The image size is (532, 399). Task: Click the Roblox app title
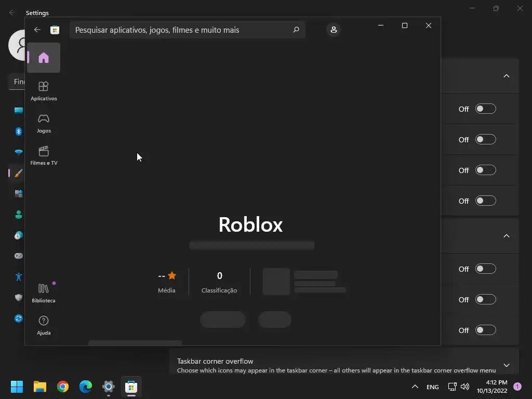(x=250, y=224)
